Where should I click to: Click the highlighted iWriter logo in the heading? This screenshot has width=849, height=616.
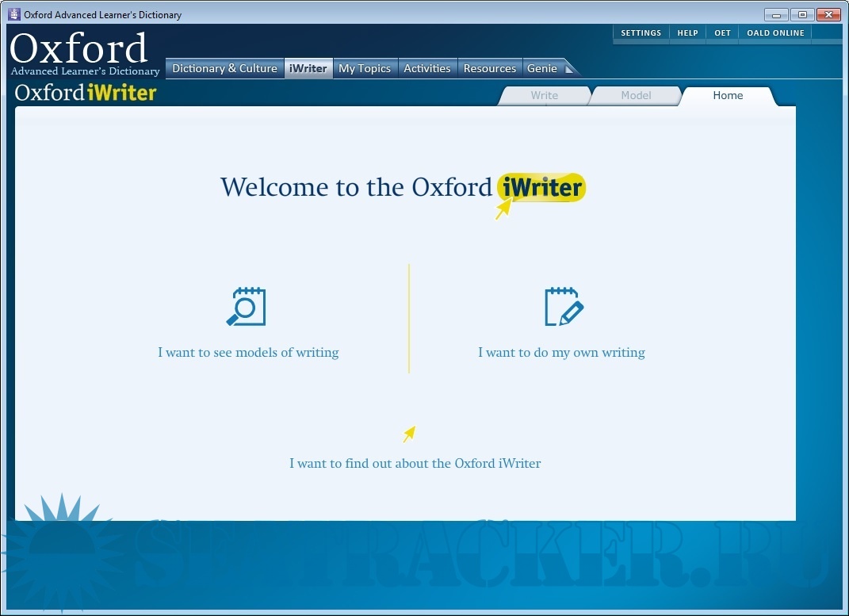541,188
